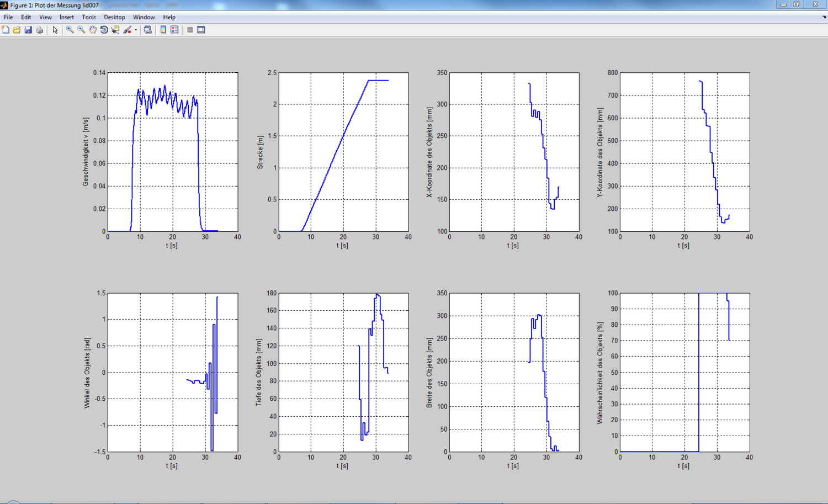This screenshot has width=828, height=504.
Task: Enable the Data Cursor tool
Action: click(x=115, y=30)
